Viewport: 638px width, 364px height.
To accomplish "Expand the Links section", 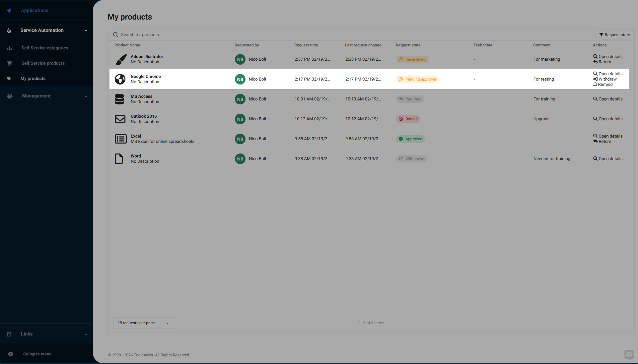I will pyautogui.click(x=86, y=334).
